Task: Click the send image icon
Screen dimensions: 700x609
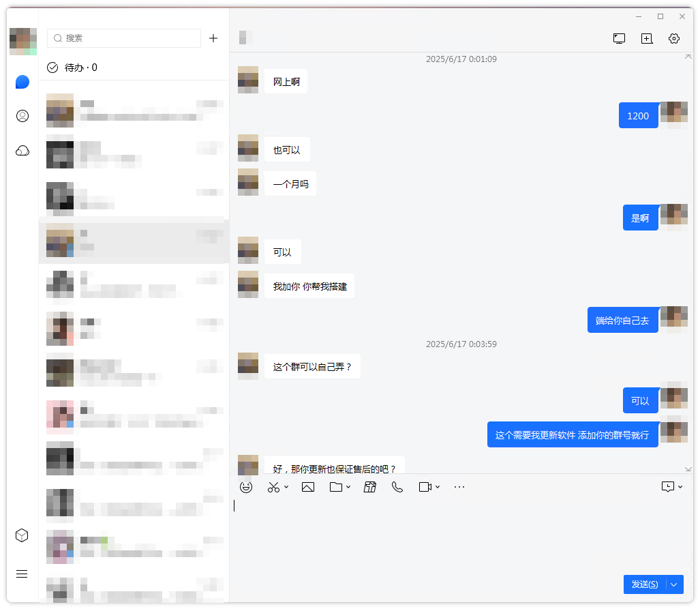Action: 308,487
